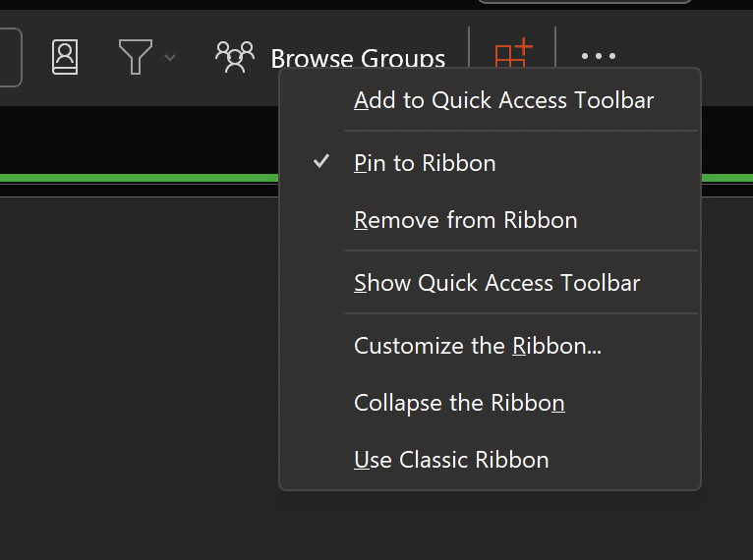The width and height of the screenshot is (753, 560).
Task: Click the Filter Email funnel icon
Action: (x=135, y=57)
